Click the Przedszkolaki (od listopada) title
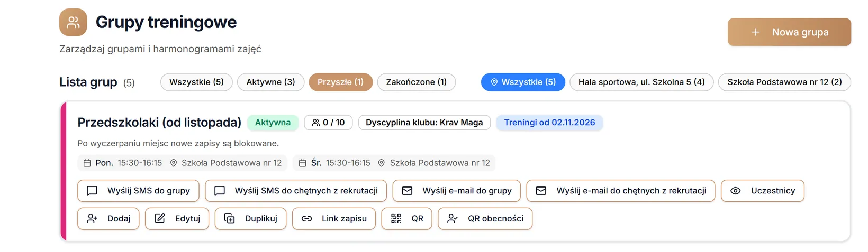The width and height of the screenshot is (868, 252). point(159,123)
